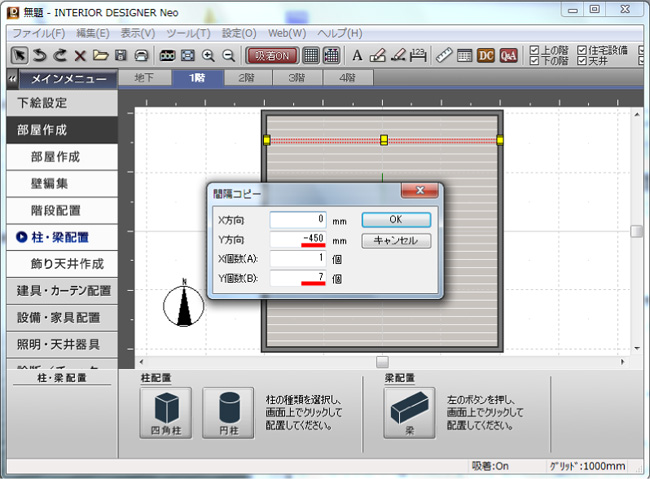The image size is (650, 479).
Task: Click the zoom in magnifier icon
Action: coord(209,55)
